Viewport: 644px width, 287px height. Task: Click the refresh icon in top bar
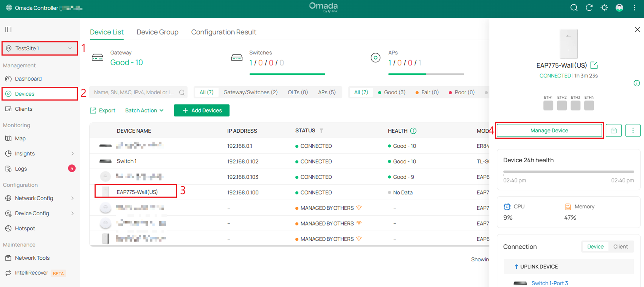[589, 8]
